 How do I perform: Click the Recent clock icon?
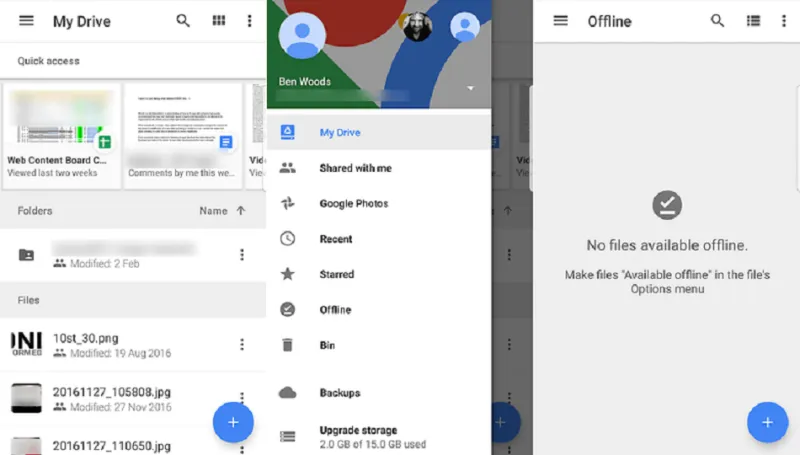(288, 239)
